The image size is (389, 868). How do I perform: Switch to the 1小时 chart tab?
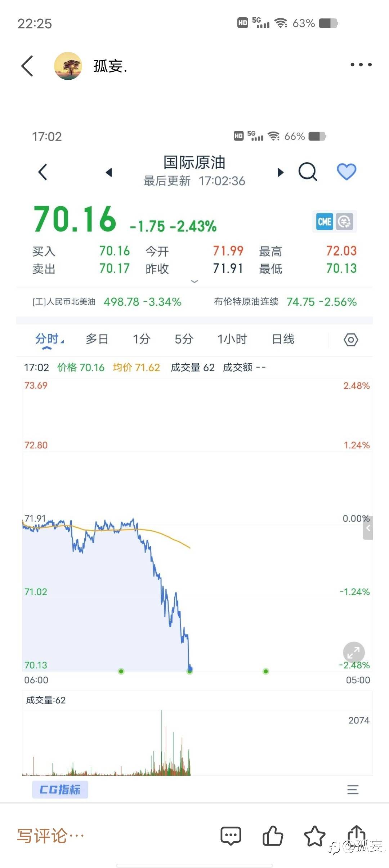232,339
